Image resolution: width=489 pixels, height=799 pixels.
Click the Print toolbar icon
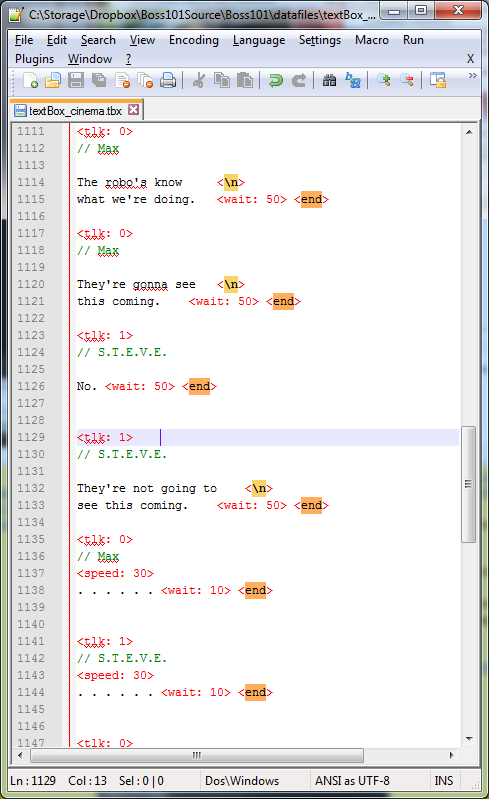tap(168, 80)
